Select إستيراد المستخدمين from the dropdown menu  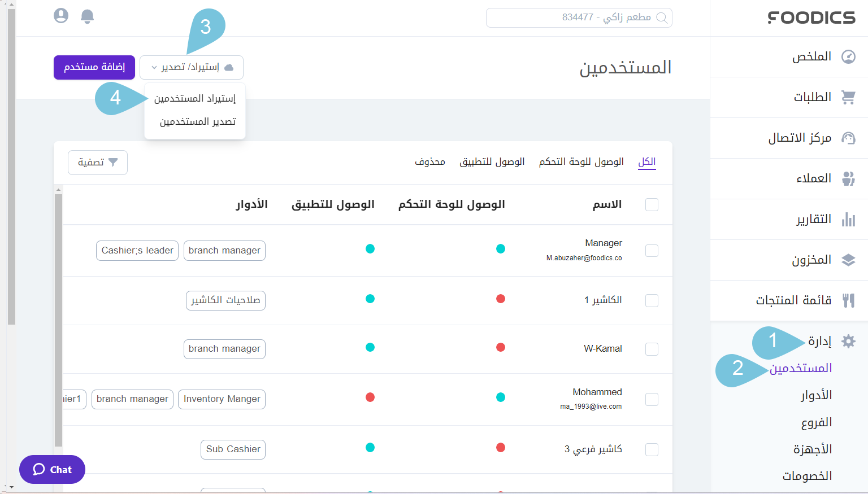194,97
